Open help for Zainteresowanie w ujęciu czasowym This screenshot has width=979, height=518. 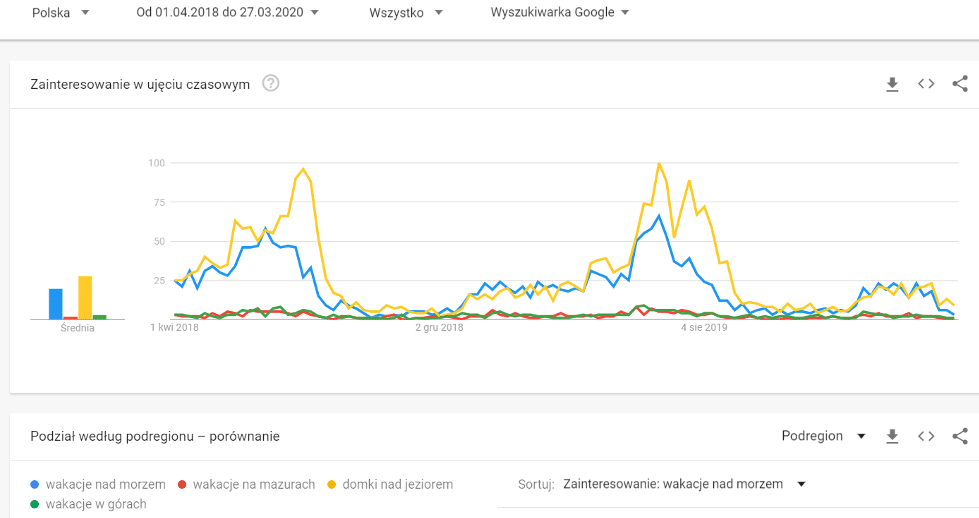point(270,84)
